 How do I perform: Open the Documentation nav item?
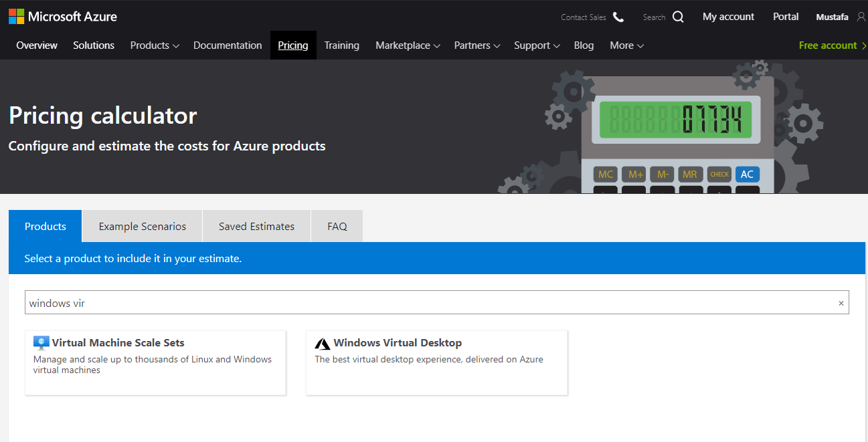(228, 45)
